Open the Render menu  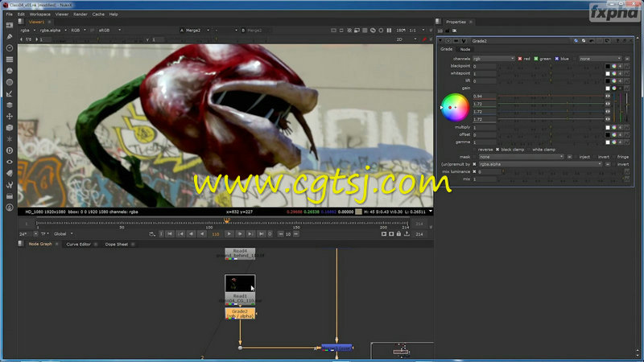point(80,14)
